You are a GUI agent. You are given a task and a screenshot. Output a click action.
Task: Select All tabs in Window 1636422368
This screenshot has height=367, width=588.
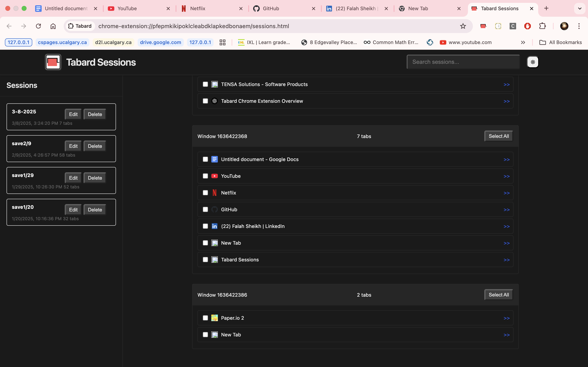pos(499,136)
